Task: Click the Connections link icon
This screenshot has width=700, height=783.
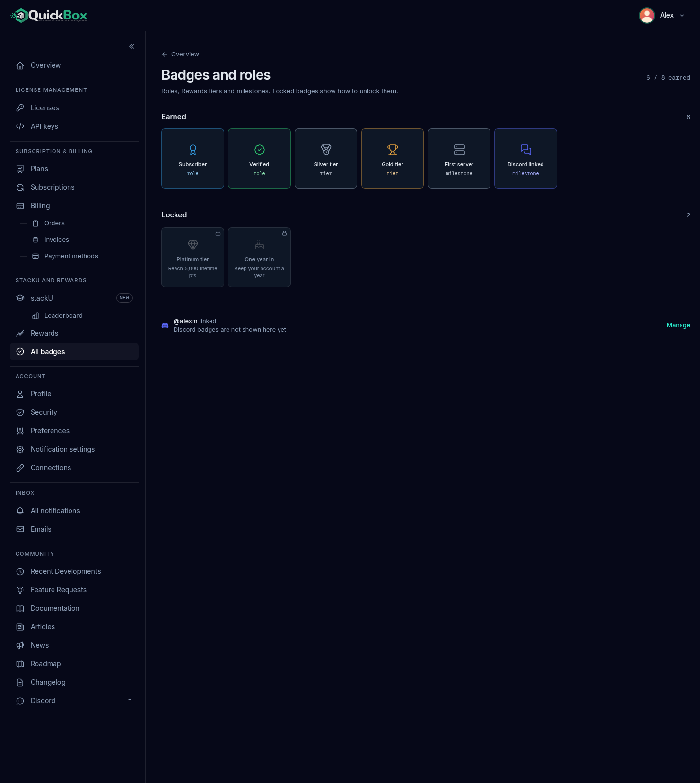Action: click(x=20, y=468)
